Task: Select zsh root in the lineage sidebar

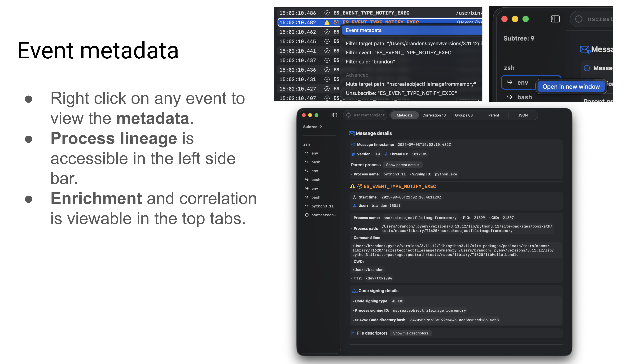Action: click(306, 144)
